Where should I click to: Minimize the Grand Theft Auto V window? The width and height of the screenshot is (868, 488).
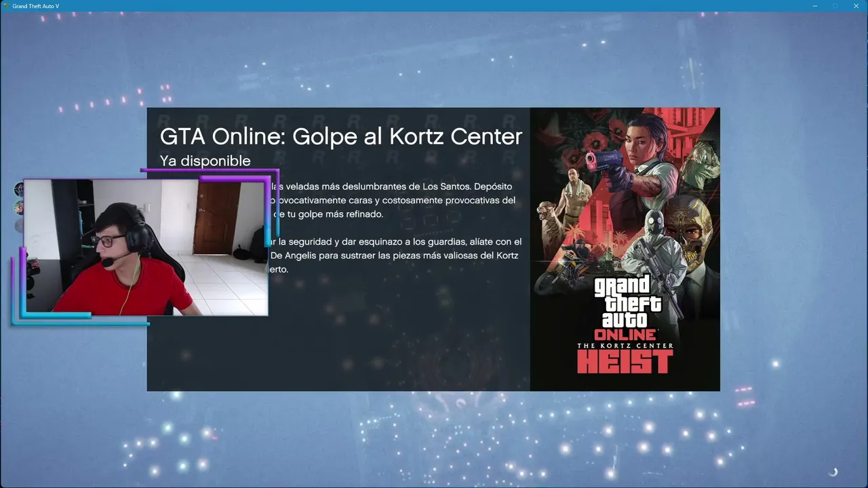[x=814, y=6]
